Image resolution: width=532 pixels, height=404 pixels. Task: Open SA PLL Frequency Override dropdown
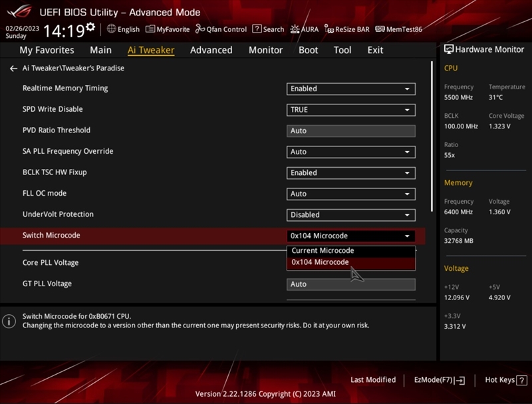351,152
